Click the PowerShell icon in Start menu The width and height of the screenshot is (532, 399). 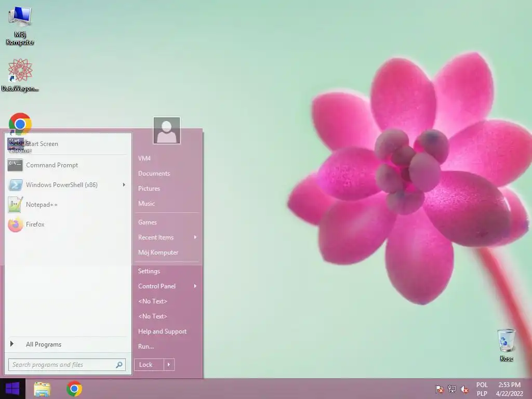tap(15, 185)
